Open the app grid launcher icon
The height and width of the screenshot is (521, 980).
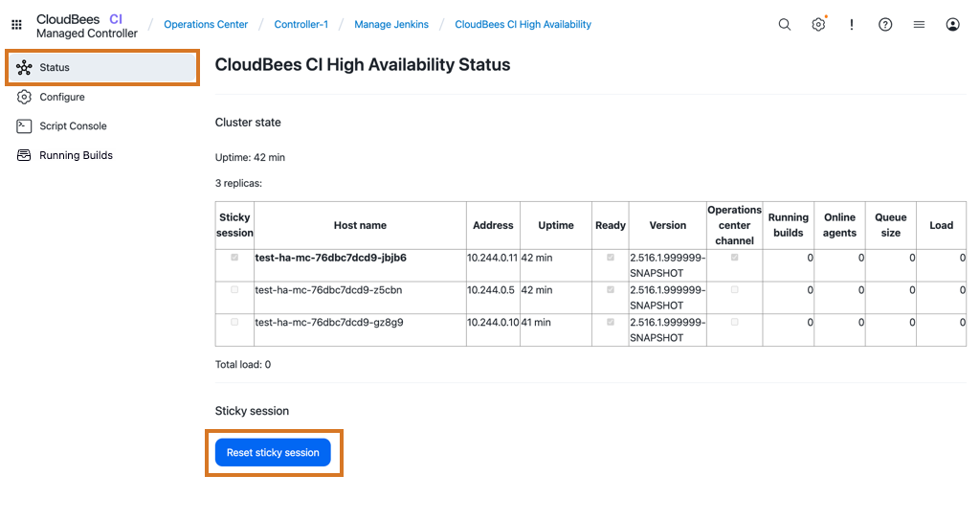click(x=16, y=25)
